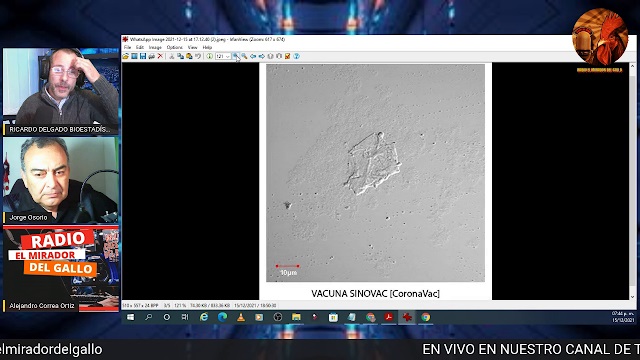This screenshot has height=360, width=640.
Task: Click the 'VACUNA SINOVAC [CoronaVac]' caption
Action: click(x=376, y=293)
